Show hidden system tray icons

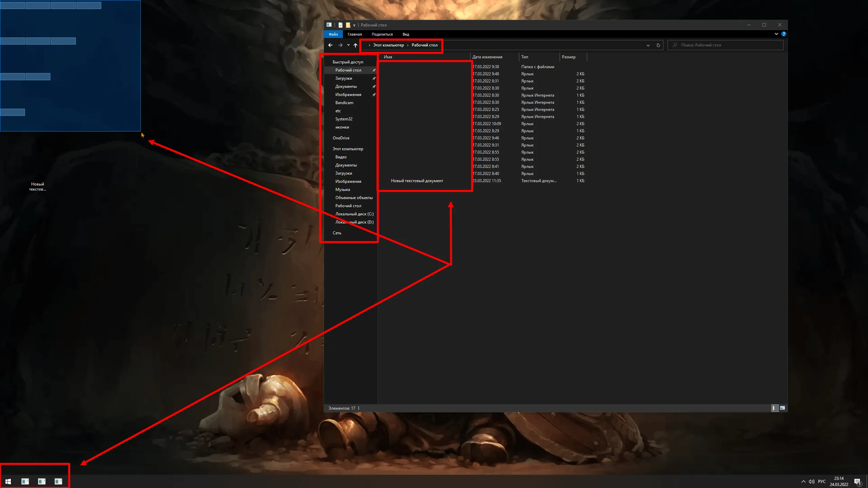click(803, 482)
